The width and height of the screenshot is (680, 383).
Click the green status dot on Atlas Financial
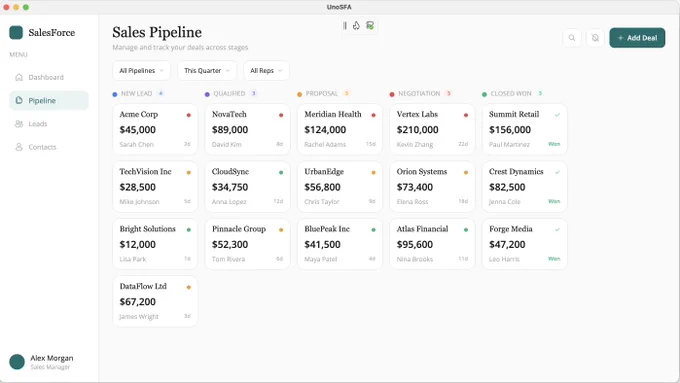(x=466, y=230)
